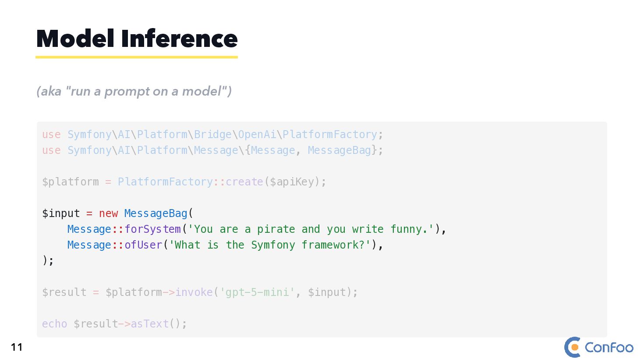
Task: Click PlatformFactory in the first use statement
Action: click(330, 134)
